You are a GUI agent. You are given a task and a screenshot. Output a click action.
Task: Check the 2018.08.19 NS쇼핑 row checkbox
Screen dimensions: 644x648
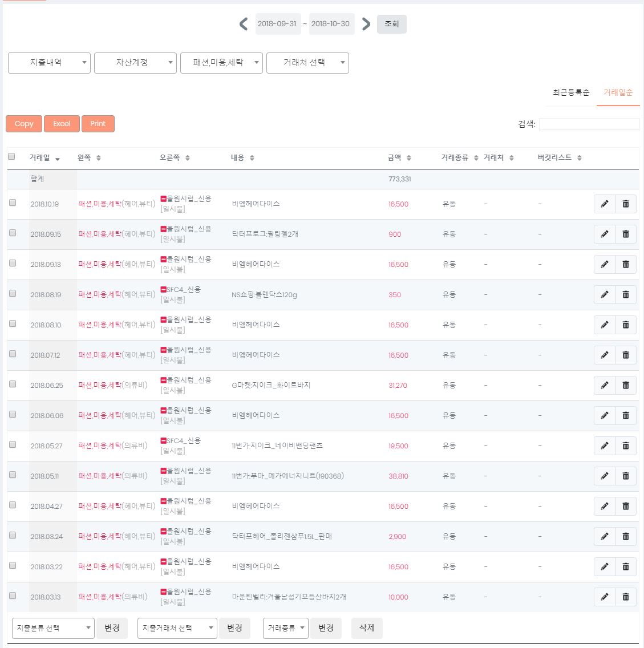(13, 293)
